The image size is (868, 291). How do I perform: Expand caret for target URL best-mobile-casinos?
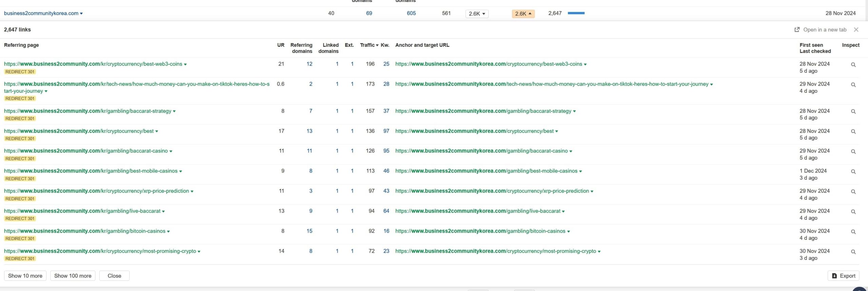tap(580, 171)
